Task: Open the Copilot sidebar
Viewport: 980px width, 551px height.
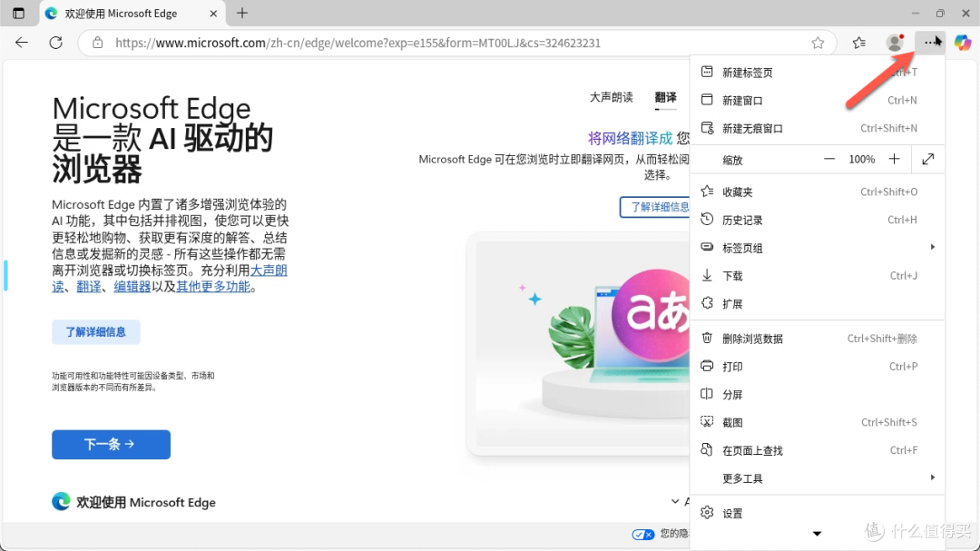Action: [964, 42]
